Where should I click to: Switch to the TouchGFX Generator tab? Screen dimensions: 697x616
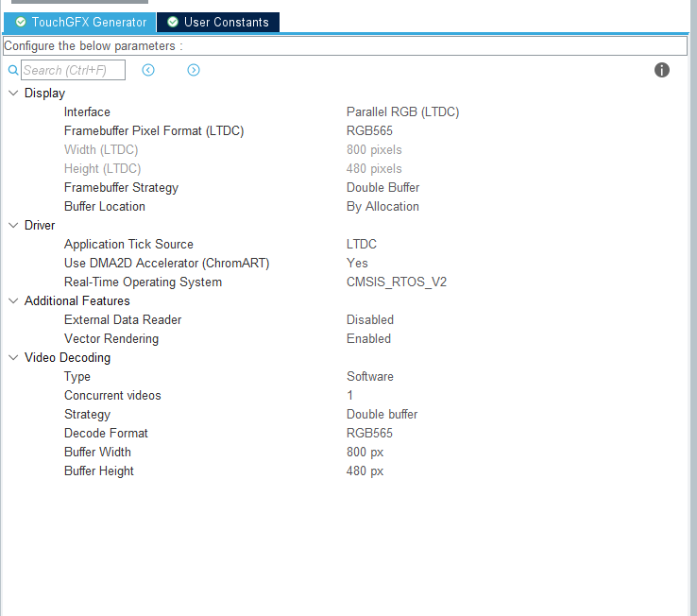coord(80,23)
